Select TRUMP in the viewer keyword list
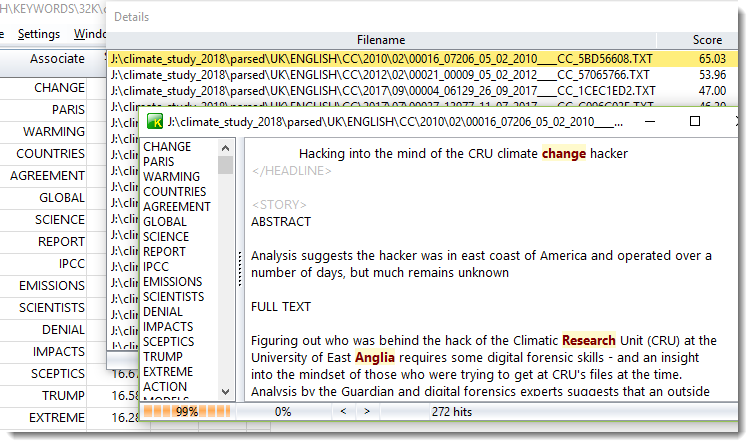753x447 pixels. click(163, 356)
